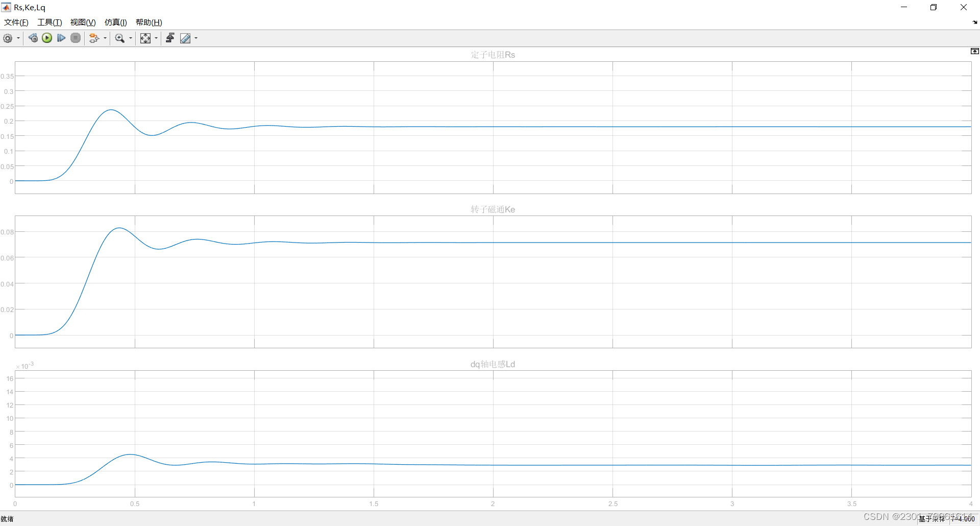
Task: Click the Scale axes limits icon
Action: pyautogui.click(x=145, y=38)
